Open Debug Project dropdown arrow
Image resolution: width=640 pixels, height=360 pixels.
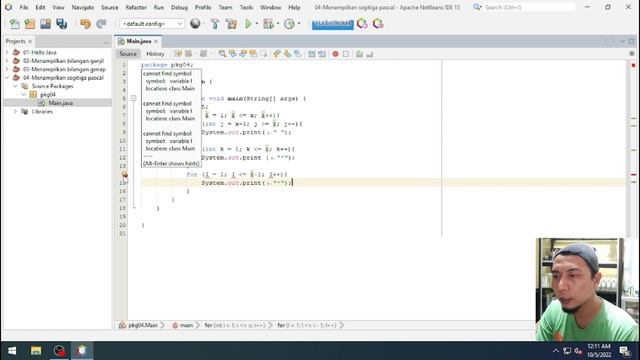pyautogui.click(x=278, y=24)
